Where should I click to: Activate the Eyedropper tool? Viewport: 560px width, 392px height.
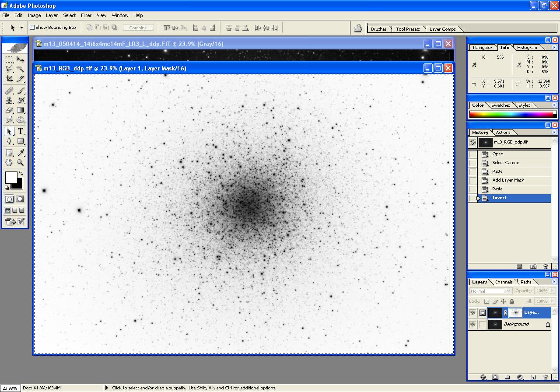[x=21, y=153]
